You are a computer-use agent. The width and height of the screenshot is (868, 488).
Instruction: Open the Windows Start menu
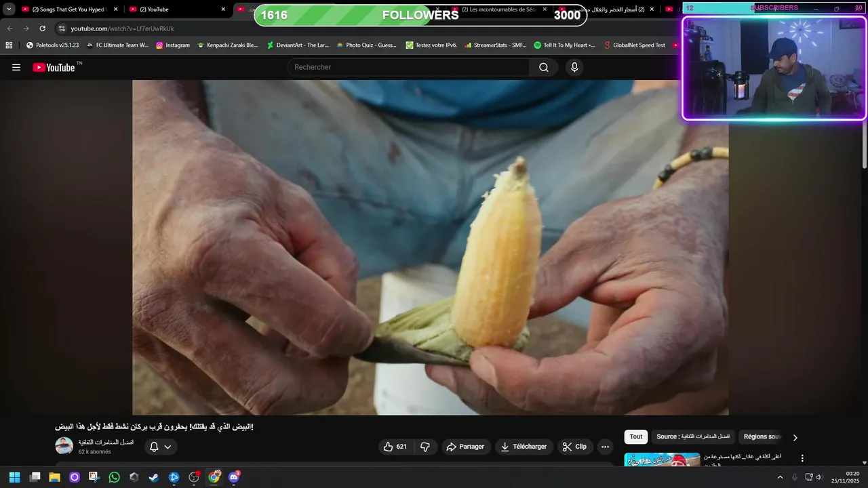pos(14,477)
